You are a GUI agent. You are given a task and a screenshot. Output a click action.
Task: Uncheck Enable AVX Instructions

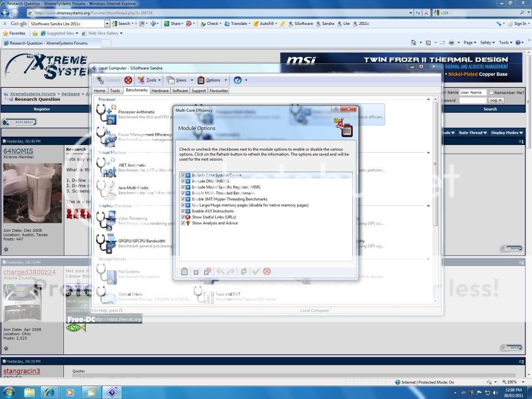click(x=183, y=211)
